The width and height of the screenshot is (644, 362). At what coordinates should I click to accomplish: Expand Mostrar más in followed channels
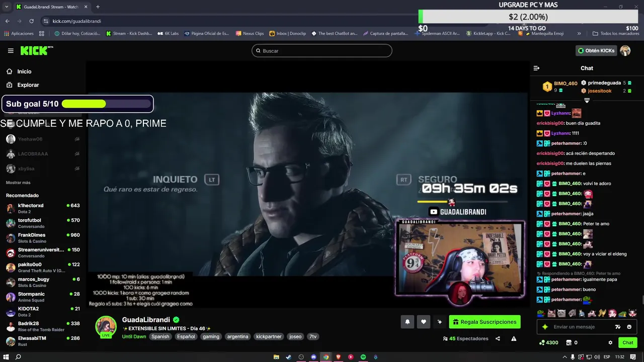18,183
